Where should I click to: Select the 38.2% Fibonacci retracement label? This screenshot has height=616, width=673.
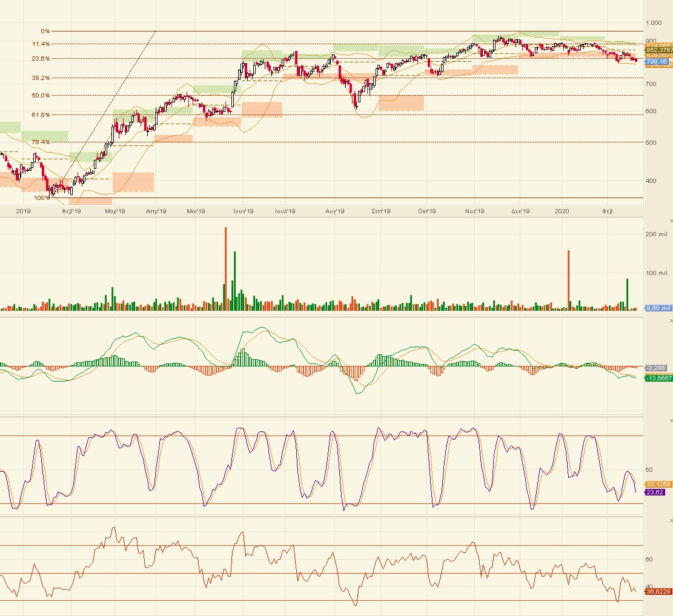[x=42, y=78]
